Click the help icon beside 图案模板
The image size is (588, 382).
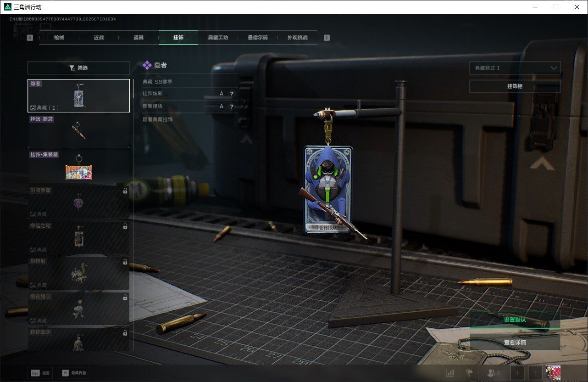[232, 107]
